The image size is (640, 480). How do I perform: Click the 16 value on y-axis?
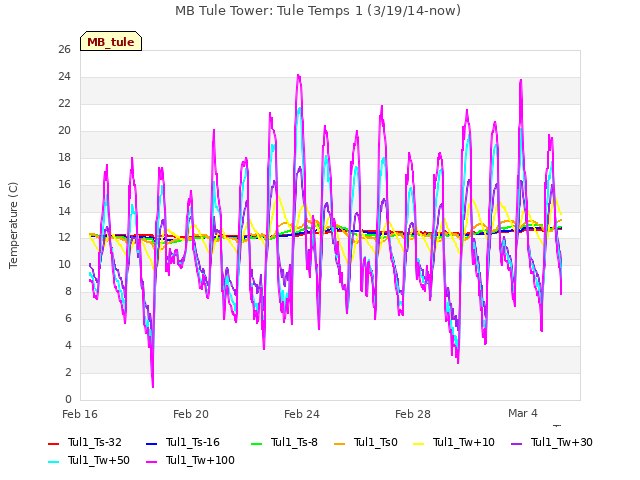point(64,184)
